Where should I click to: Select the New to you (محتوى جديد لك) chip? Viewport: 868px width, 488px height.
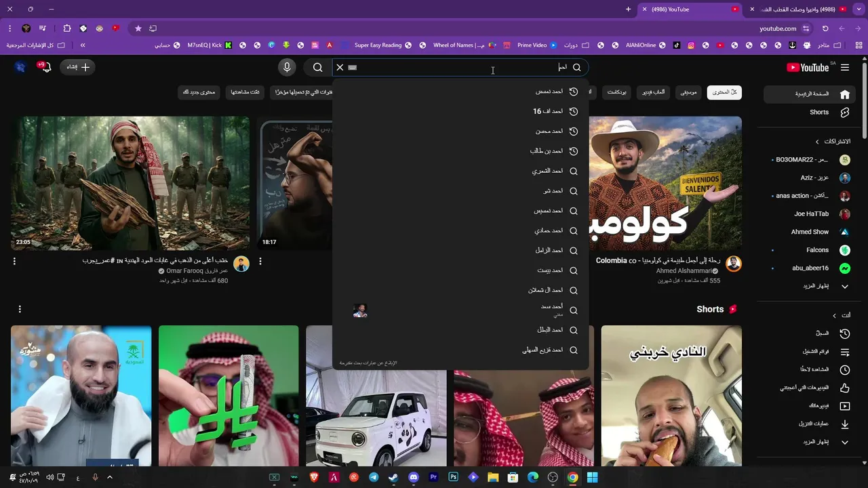(x=199, y=92)
